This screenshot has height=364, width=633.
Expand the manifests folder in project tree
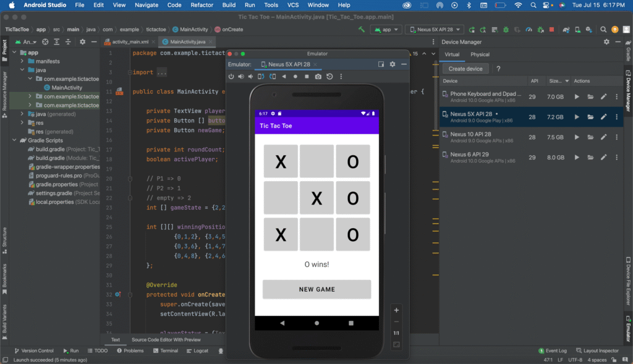click(x=23, y=62)
